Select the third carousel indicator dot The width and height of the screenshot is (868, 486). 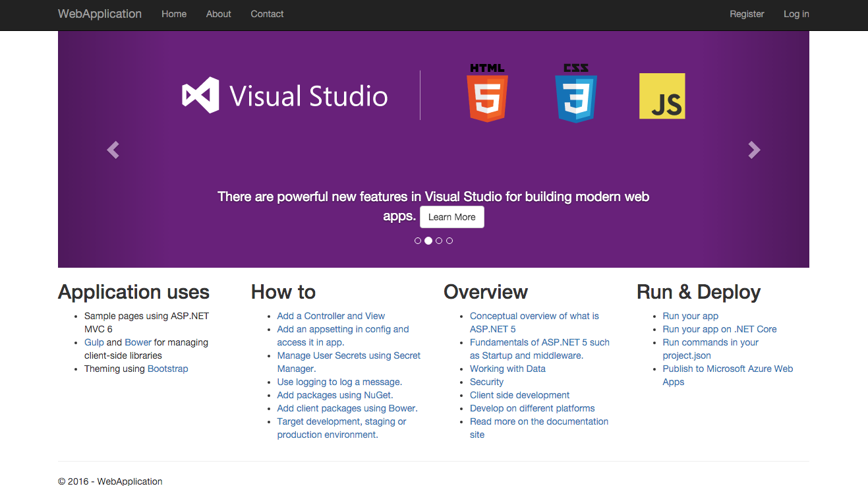pos(439,241)
